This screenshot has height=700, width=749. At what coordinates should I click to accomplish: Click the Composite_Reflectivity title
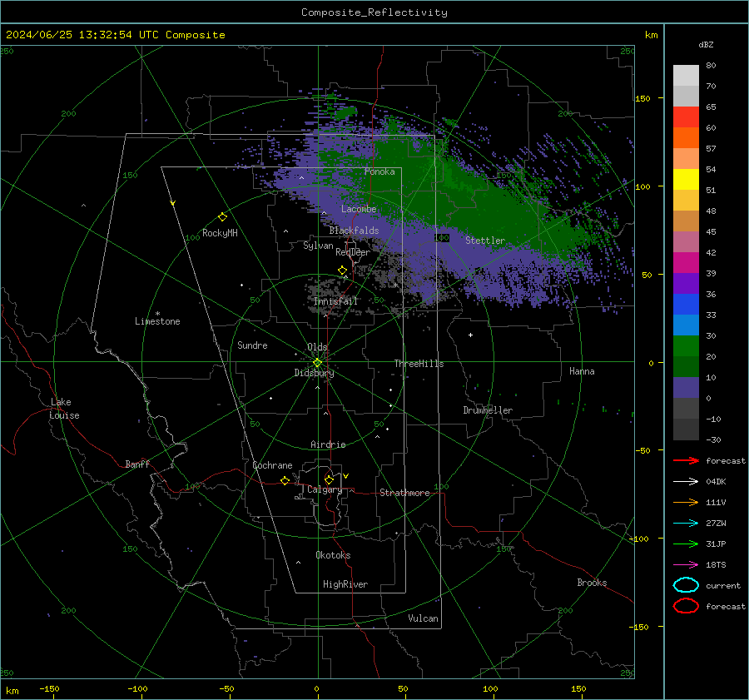pos(374,12)
